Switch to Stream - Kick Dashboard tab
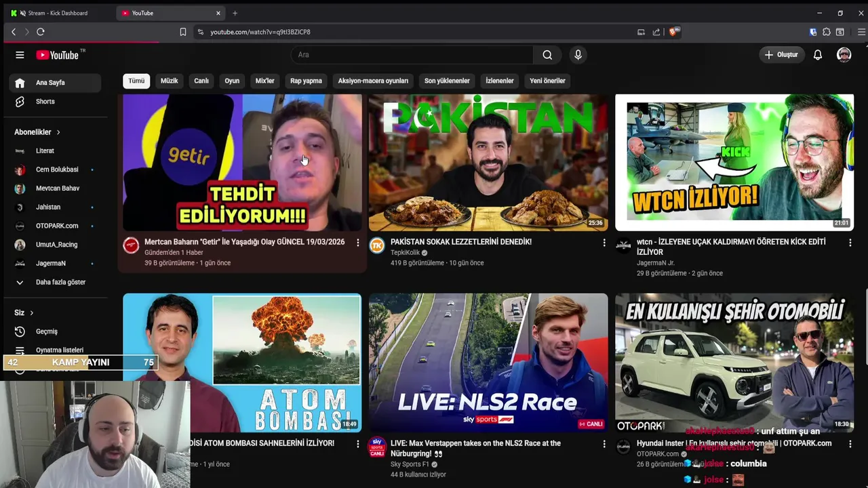 [58, 13]
